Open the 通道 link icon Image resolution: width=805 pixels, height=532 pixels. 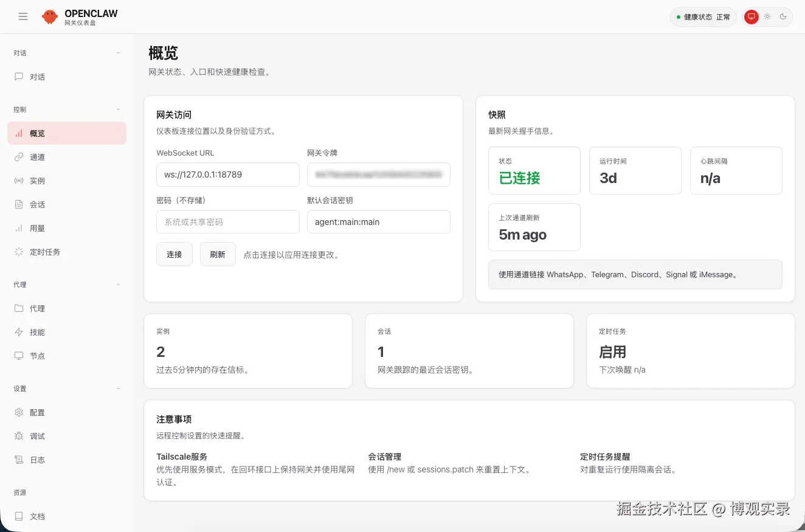click(x=19, y=157)
